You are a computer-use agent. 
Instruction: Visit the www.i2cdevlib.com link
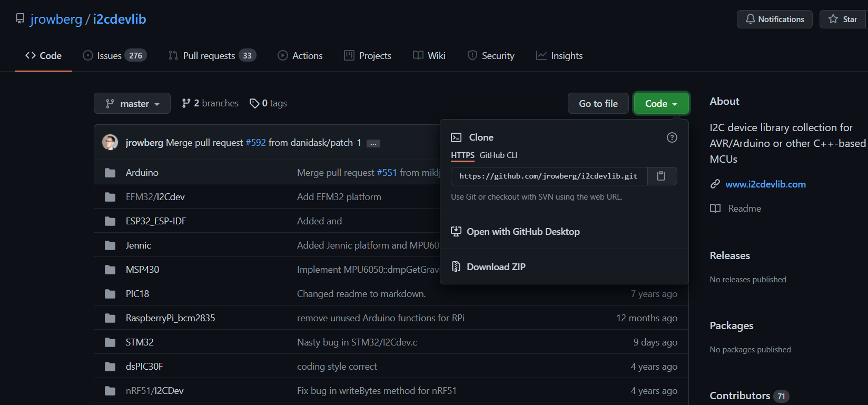(765, 184)
